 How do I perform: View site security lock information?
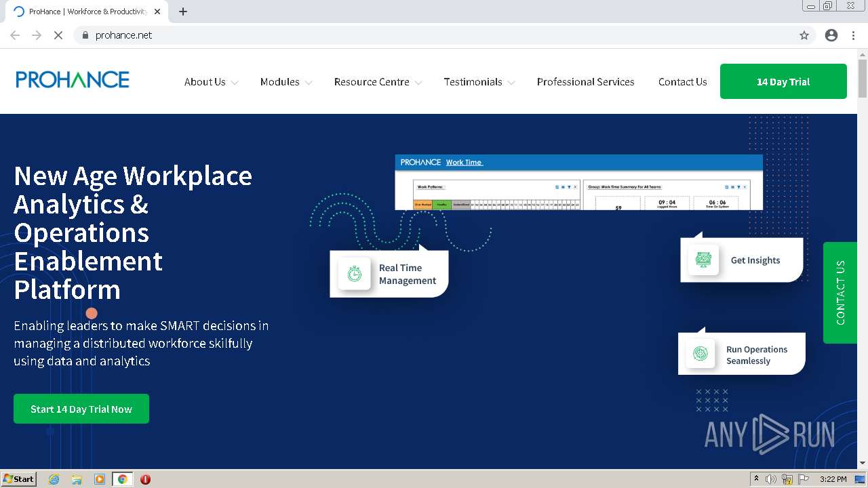(x=85, y=35)
